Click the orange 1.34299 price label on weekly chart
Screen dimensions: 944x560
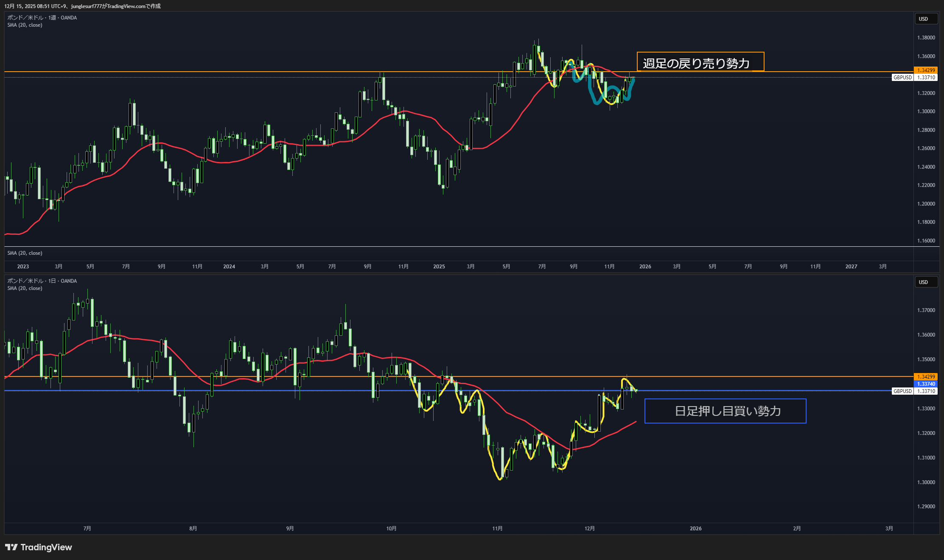pyautogui.click(x=926, y=70)
